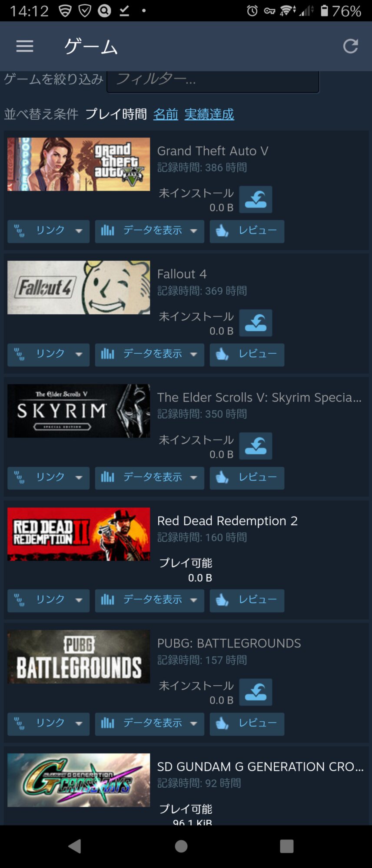Image resolution: width=372 pixels, height=868 pixels.
Task: Tap Skyrim Special Edition install download icon
Action: click(x=256, y=446)
